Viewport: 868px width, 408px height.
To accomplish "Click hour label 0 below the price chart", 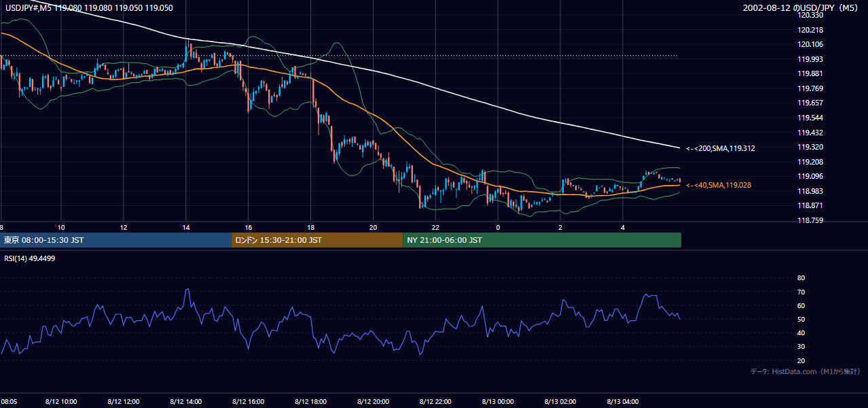I will 498,227.
